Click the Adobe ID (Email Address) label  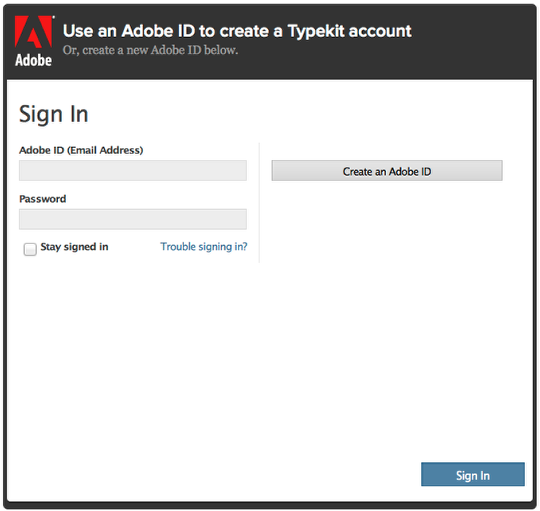click(x=81, y=150)
